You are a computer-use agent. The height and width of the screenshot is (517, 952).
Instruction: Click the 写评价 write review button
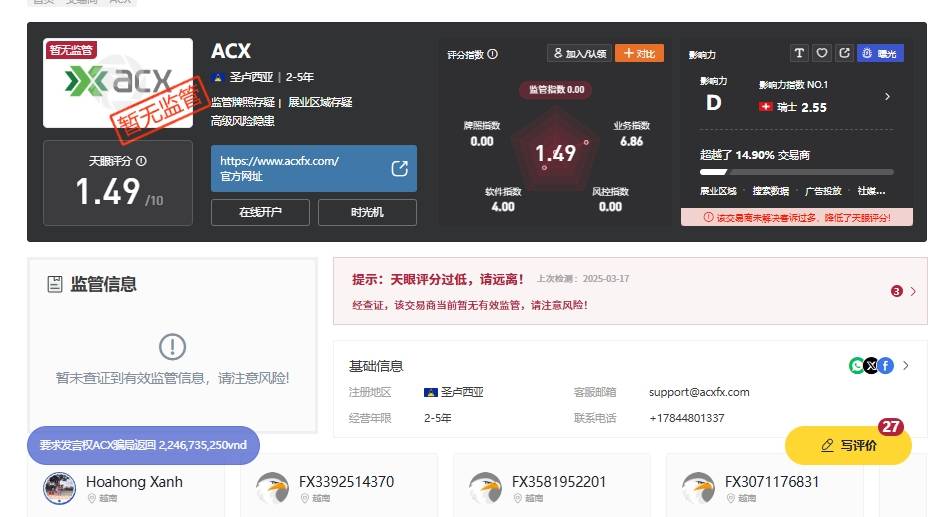(848, 445)
